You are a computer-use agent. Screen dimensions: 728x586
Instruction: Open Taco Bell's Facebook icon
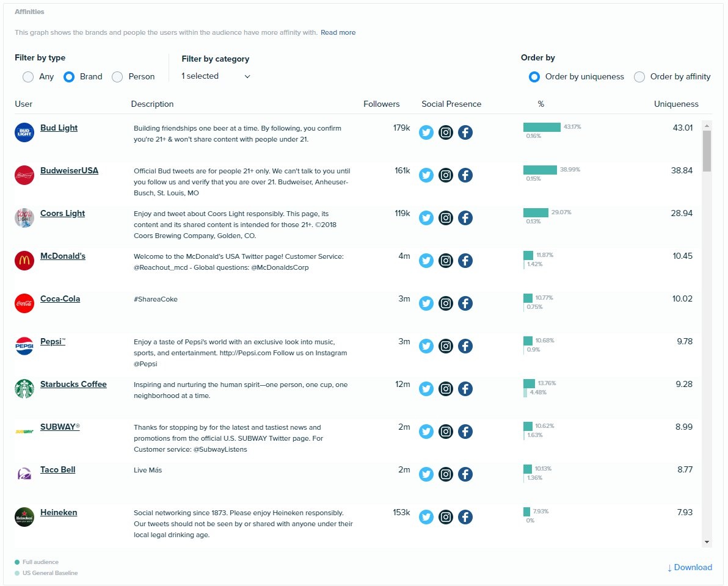point(465,474)
